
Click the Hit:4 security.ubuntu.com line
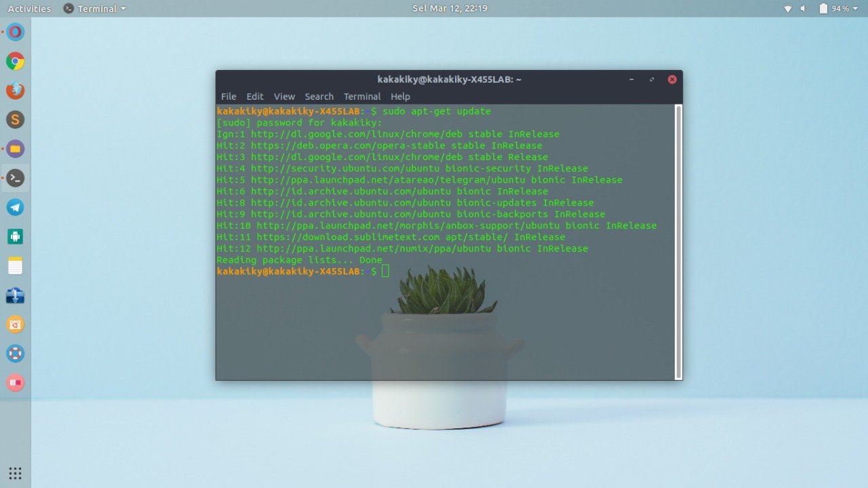(x=402, y=169)
